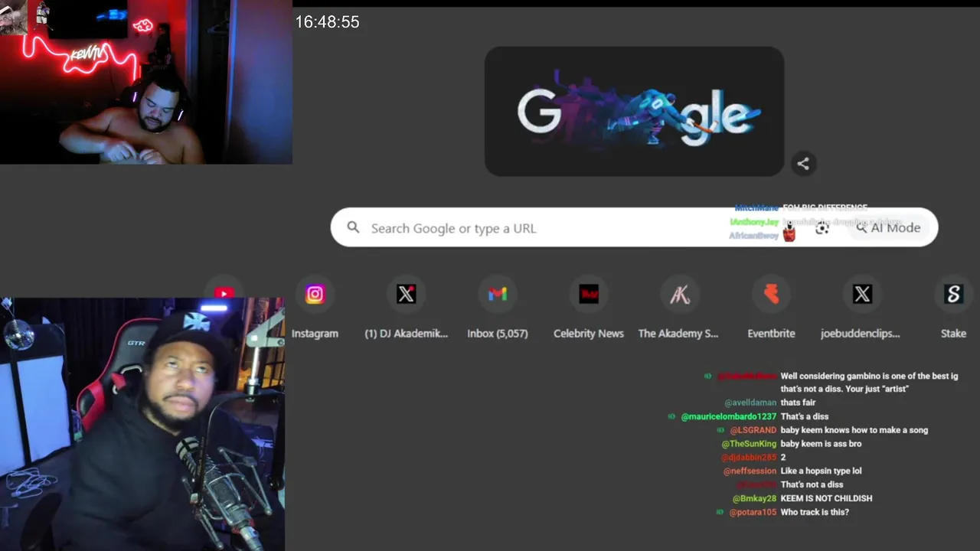
Task: Click the 16:48:55 timestamp
Action: click(x=328, y=22)
